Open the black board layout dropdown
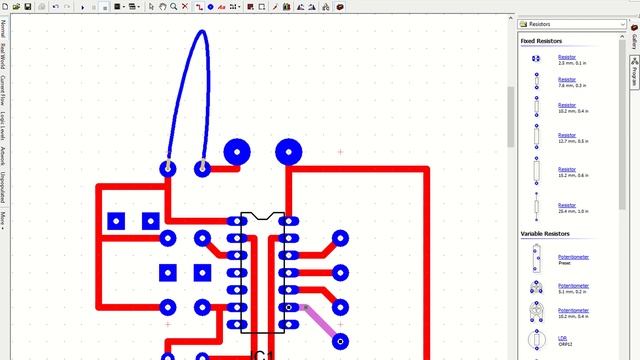640x360 pixels. point(119,7)
